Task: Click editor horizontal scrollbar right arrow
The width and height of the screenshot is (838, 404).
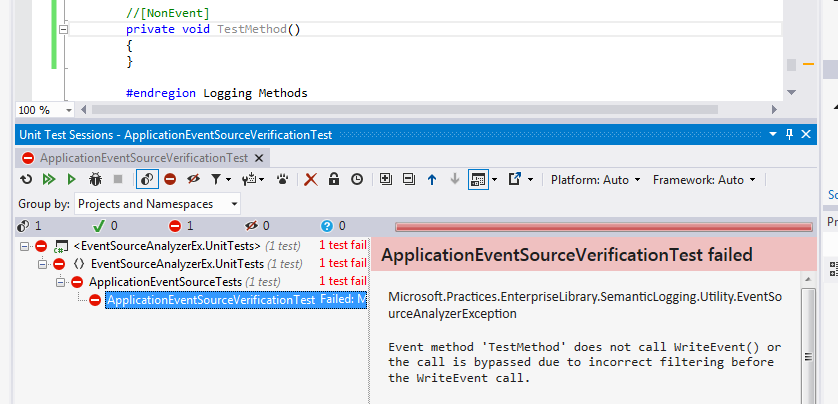Action: 774,110
